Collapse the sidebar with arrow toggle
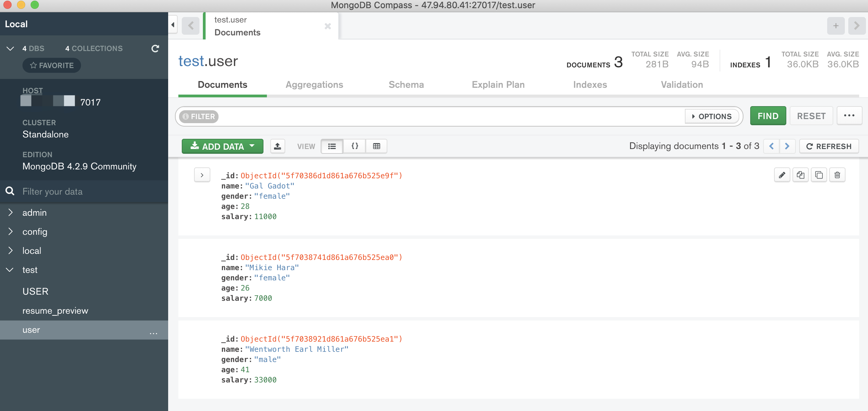This screenshot has height=411, width=868. (x=173, y=24)
